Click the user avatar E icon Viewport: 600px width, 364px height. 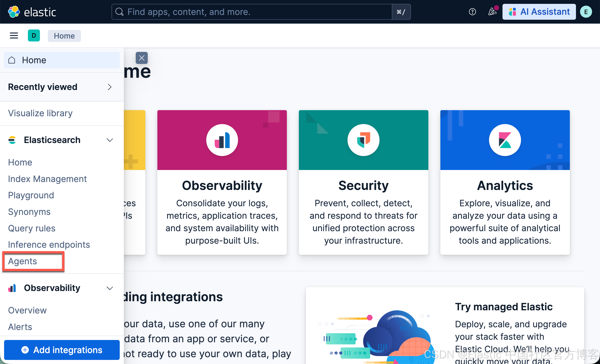(x=586, y=12)
